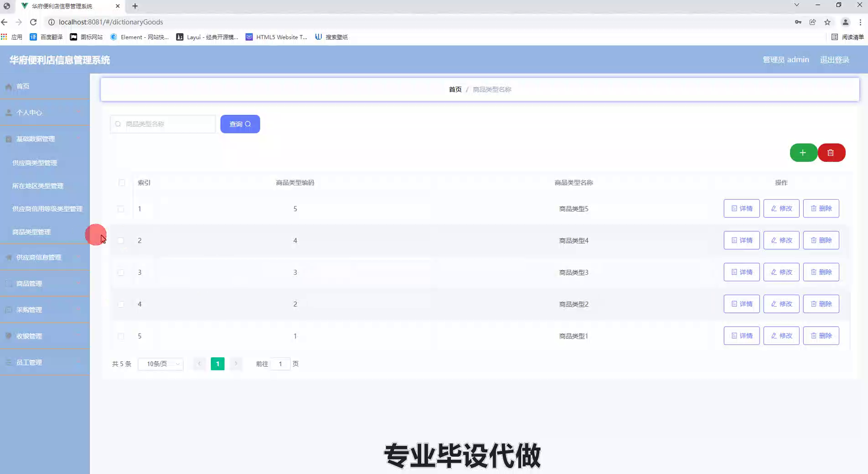
Task: Open 图标网站 bookmark
Action: tap(86, 37)
